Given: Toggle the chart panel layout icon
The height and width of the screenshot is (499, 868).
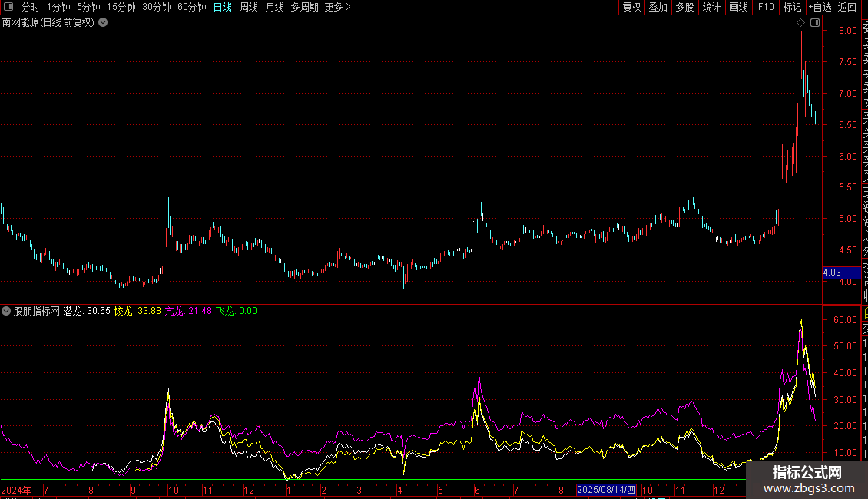Looking at the screenshot, I should point(815,23).
